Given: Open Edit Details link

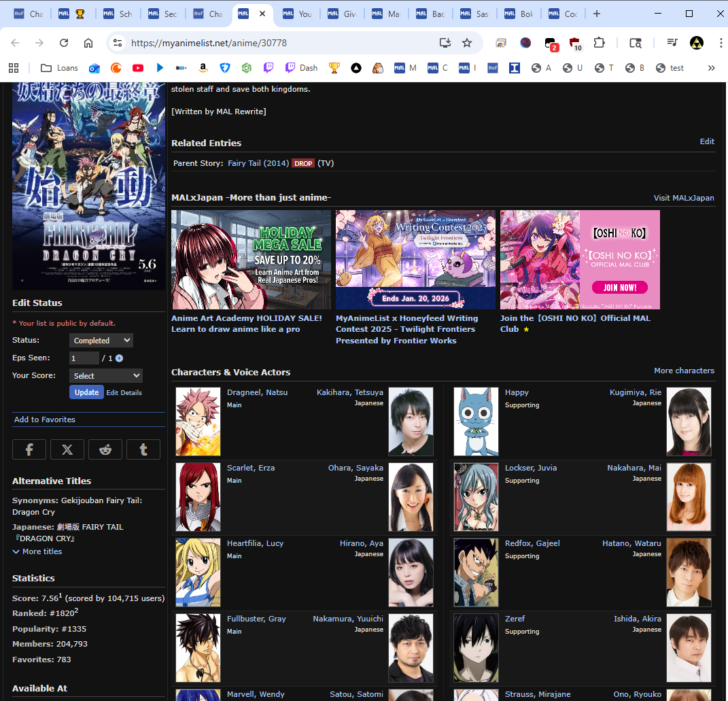Looking at the screenshot, I should (x=124, y=392).
